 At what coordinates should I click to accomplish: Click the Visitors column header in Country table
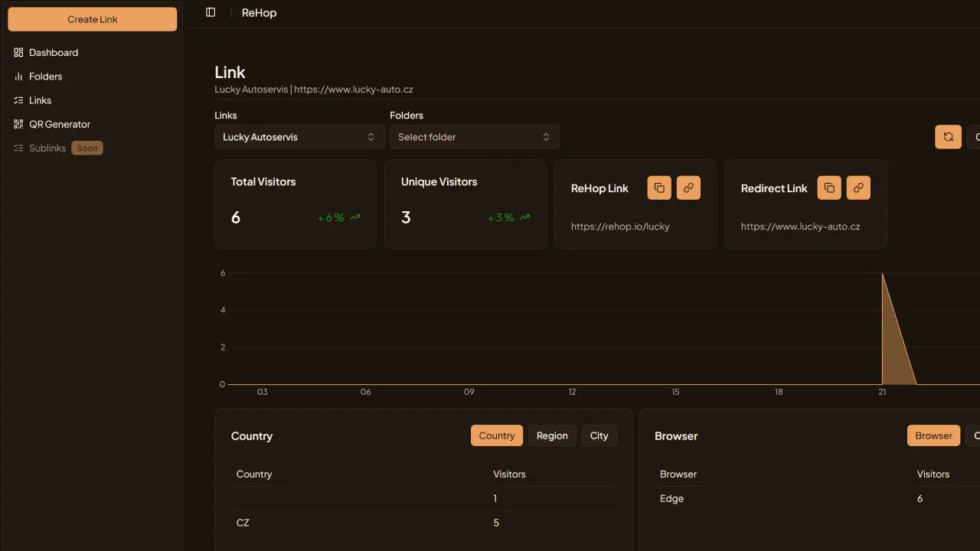click(x=509, y=474)
